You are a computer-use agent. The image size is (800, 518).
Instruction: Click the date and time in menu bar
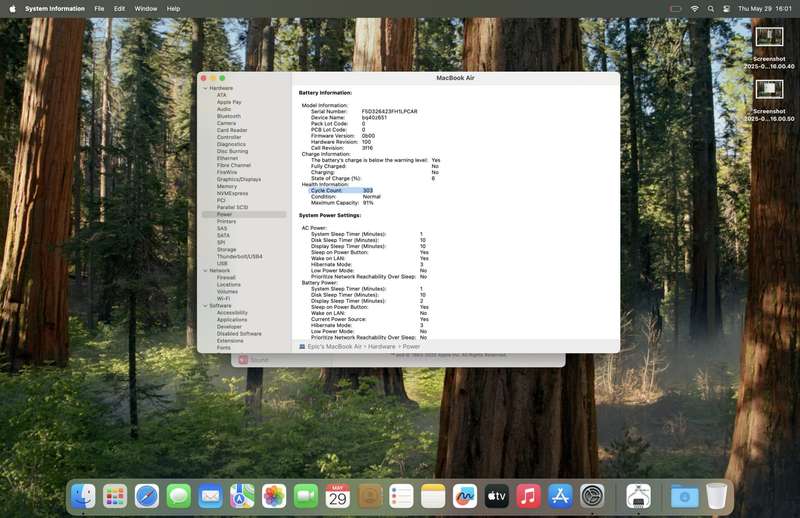[x=764, y=9]
